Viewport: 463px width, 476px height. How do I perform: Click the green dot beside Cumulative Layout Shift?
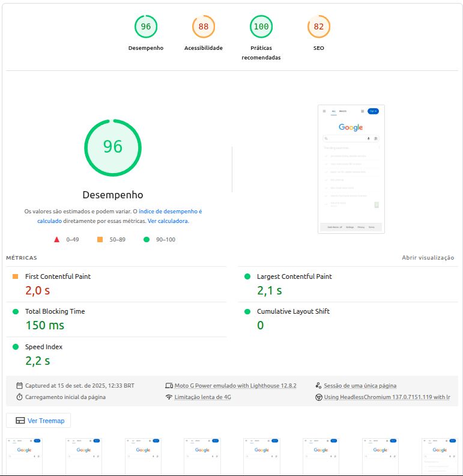point(247,311)
